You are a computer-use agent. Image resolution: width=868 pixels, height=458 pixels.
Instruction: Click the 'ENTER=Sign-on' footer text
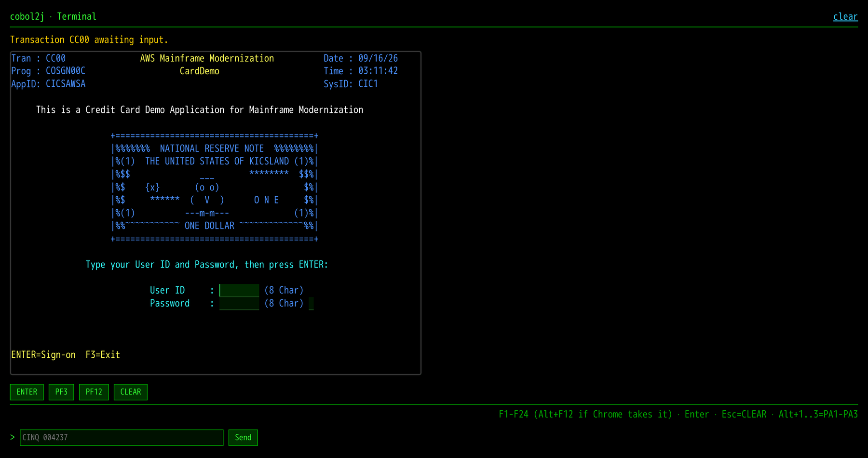(x=43, y=355)
